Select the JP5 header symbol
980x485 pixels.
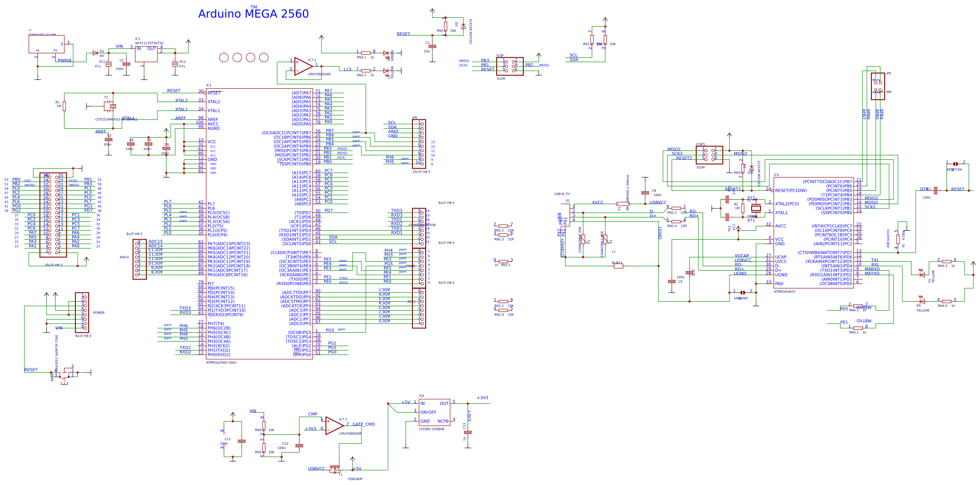[x=878, y=86]
